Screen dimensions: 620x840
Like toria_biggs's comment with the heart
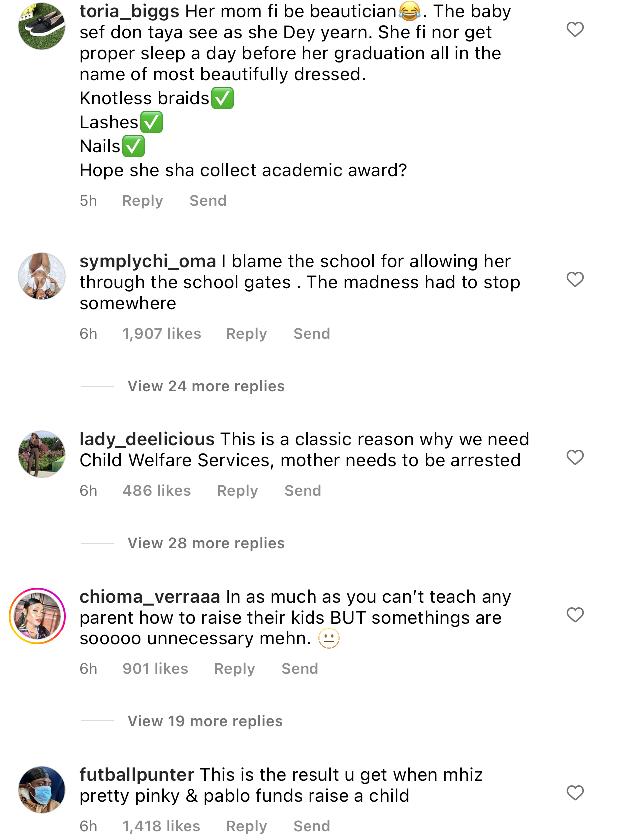(x=575, y=30)
